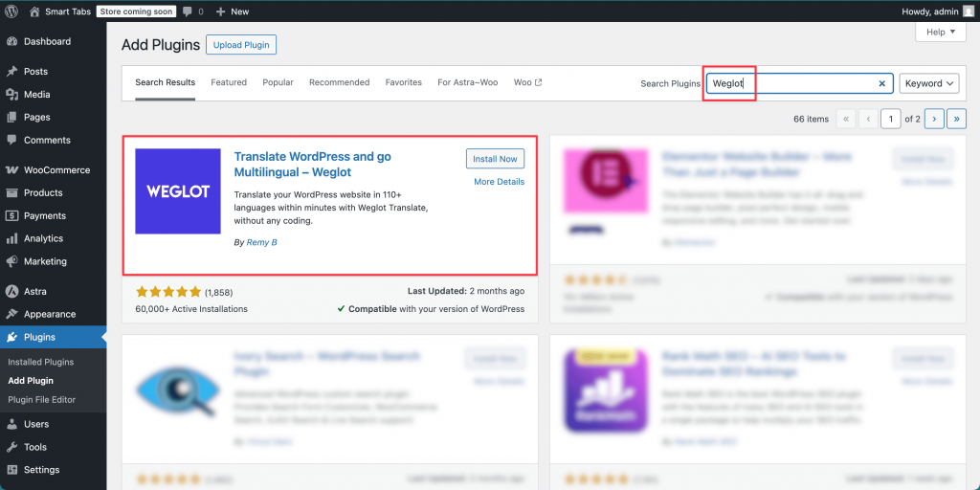Click the Search Plugins input field
The width and height of the screenshot is (980, 490).
pos(799,83)
